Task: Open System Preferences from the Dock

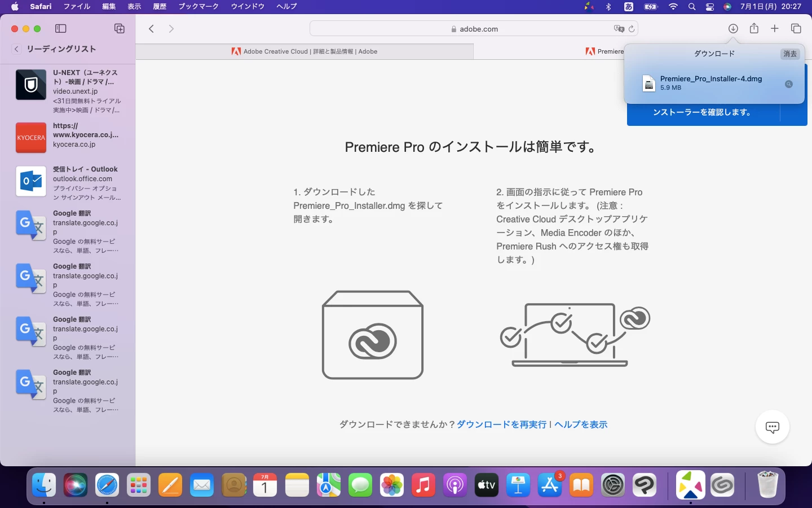Action: (x=613, y=485)
